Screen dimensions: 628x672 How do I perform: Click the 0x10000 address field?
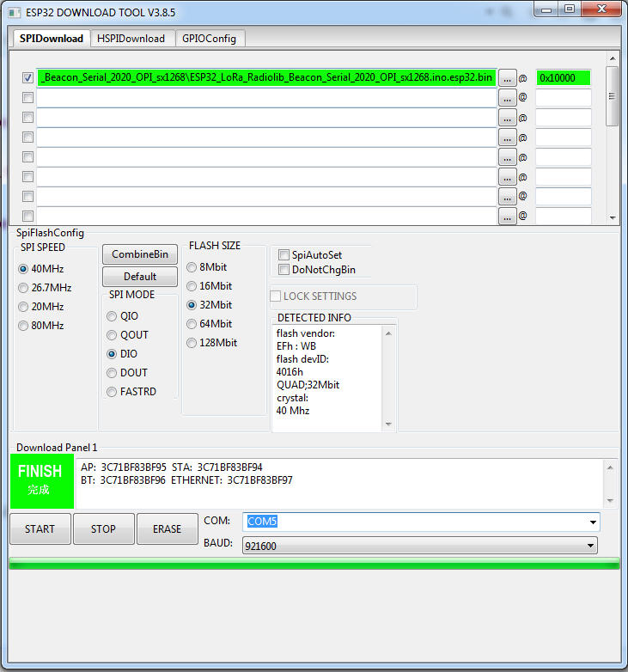564,78
